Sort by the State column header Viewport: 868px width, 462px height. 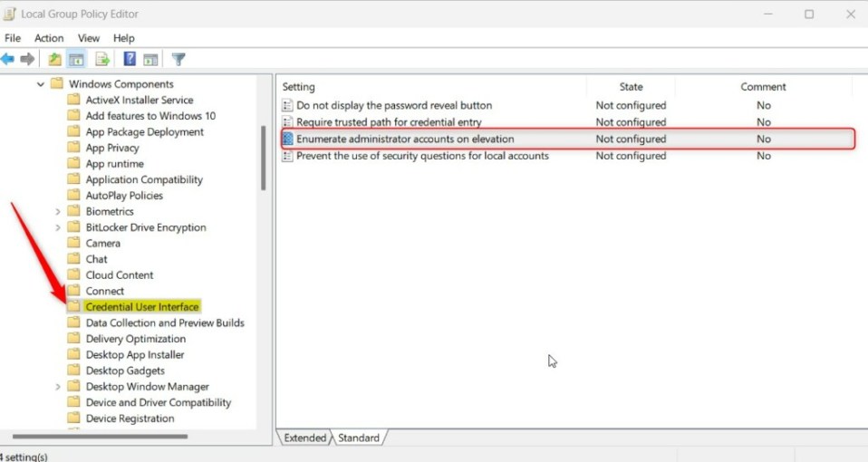[x=632, y=87]
